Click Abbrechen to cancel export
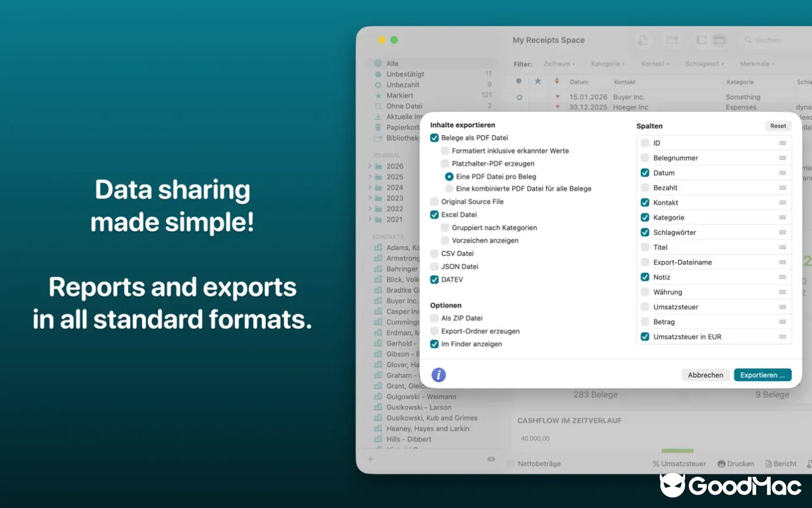Image resolution: width=812 pixels, height=508 pixels. click(x=705, y=375)
